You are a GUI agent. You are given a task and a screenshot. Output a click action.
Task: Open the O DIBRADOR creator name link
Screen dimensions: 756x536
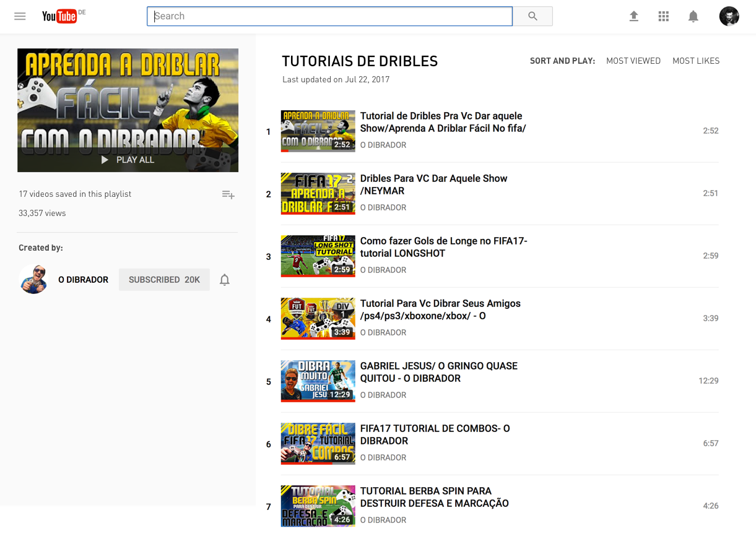[x=83, y=280]
